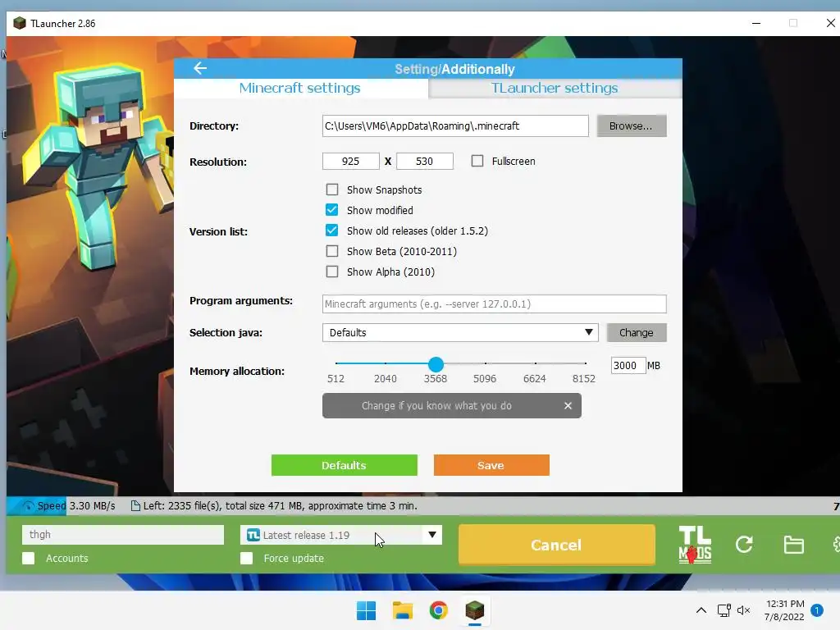Uncheck Show modified checkbox
The height and width of the screenshot is (630, 840).
tap(332, 210)
